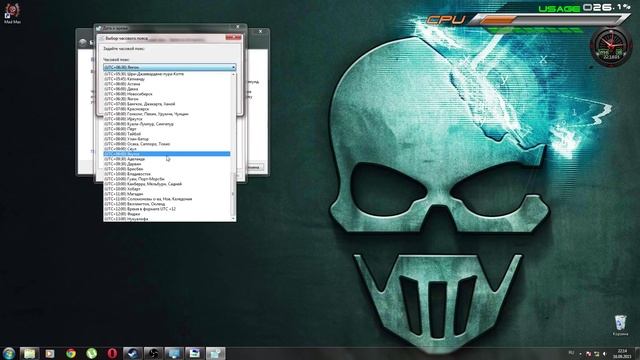Open Windows Explorer from the taskbar
This screenshot has height=360, width=640.
click(29, 353)
